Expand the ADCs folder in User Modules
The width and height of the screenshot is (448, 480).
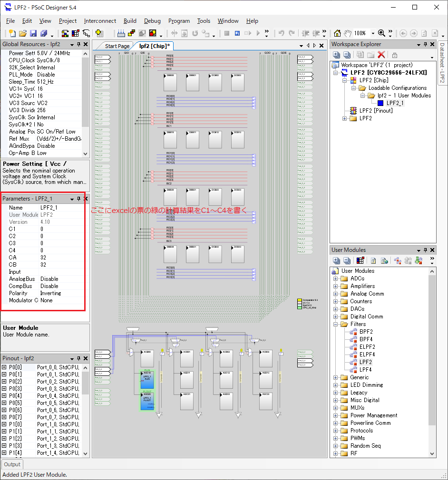(x=336, y=278)
